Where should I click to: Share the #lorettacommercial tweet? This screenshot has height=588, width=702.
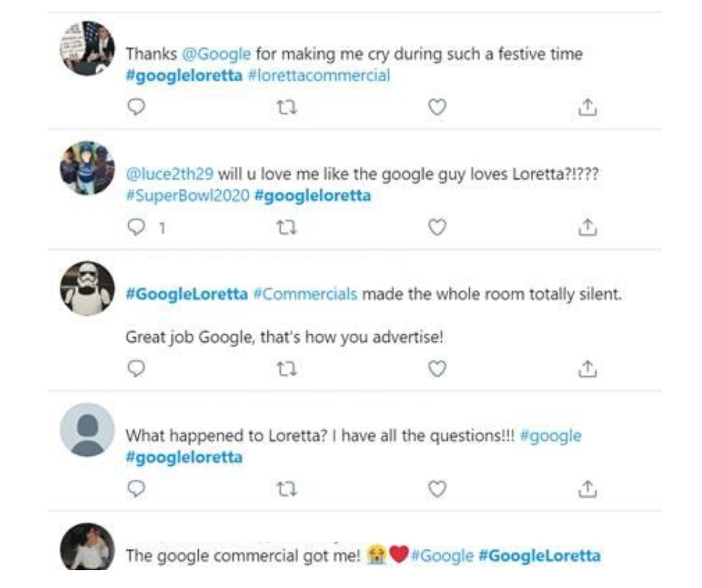[588, 108]
